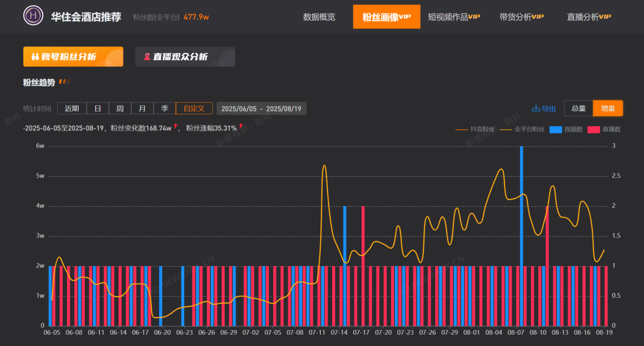Click the 导出 export download icon
This screenshot has height=346, width=644.
[535, 108]
